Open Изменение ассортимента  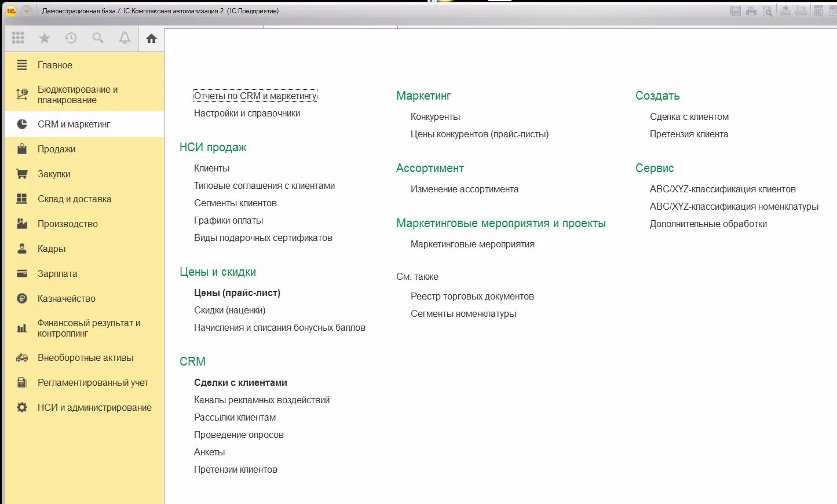[465, 189]
